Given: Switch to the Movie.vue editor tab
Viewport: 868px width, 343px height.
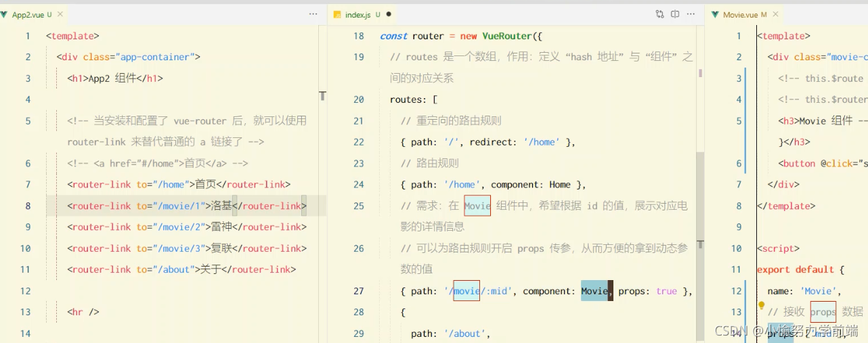Looking at the screenshot, I should tap(743, 14).
